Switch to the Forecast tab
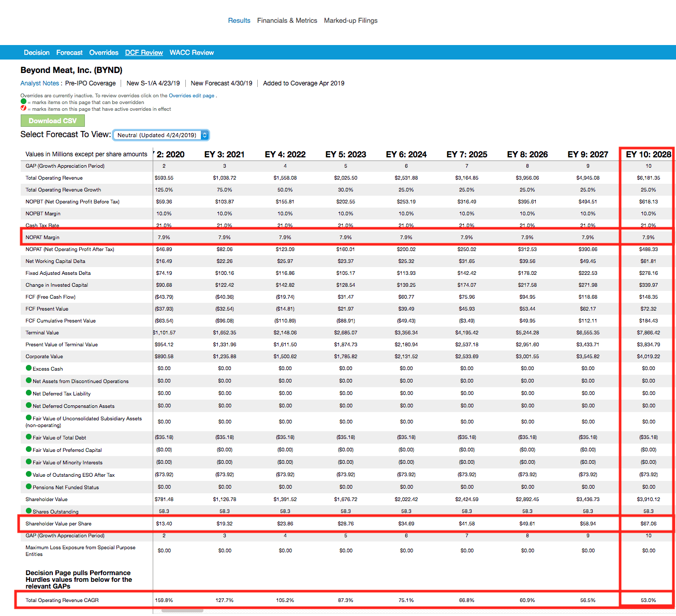The image size is (676, 616). (x=69, y=53)
